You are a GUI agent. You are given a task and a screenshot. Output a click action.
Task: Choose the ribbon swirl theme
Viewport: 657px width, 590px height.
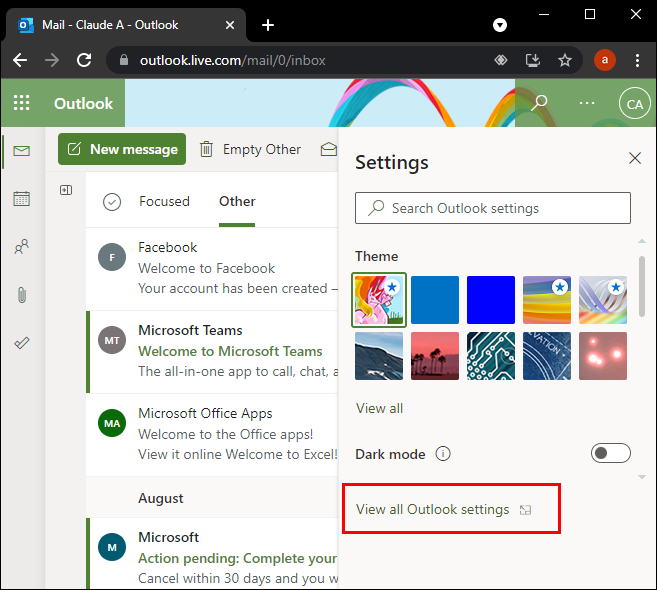point(603,300)
